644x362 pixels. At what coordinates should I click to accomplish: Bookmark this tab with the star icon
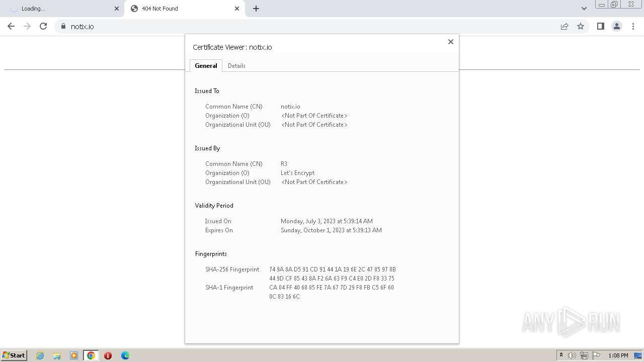coord(581,26)
